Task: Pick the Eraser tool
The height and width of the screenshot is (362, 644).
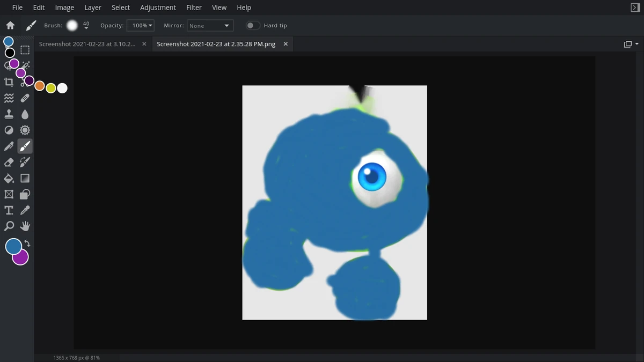Action: [x=9, y=162]
